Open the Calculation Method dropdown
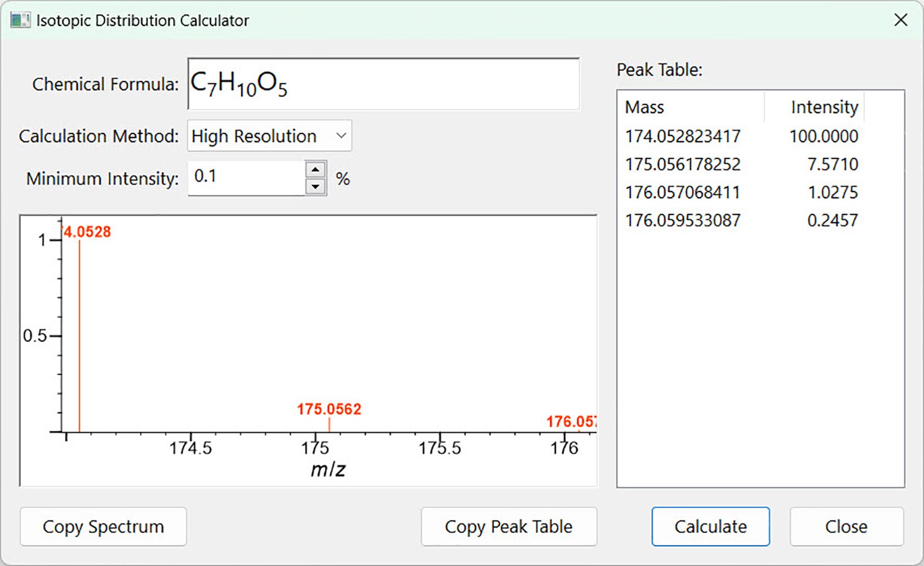 coord(269,136)
